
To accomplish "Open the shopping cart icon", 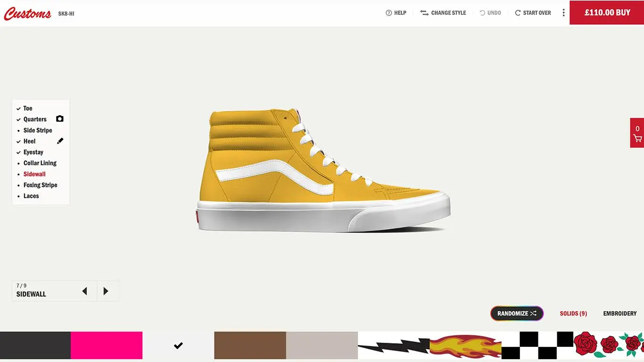I will tap(637, 138).
